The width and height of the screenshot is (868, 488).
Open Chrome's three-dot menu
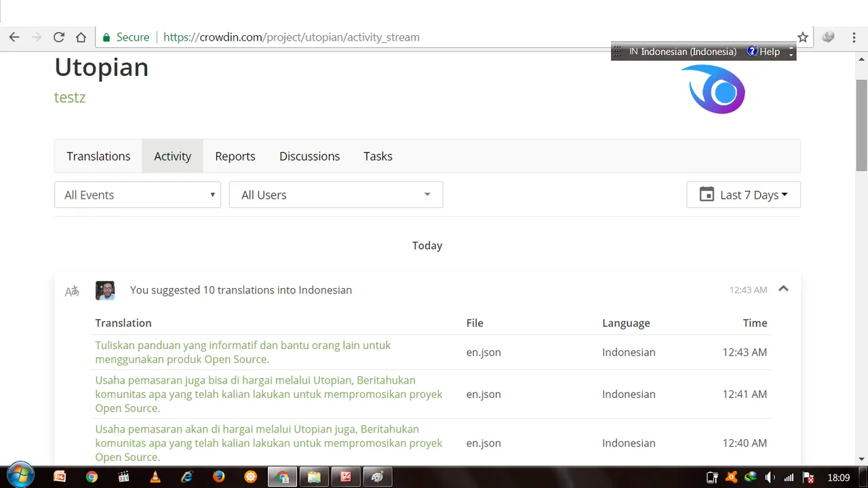[854, 37]
